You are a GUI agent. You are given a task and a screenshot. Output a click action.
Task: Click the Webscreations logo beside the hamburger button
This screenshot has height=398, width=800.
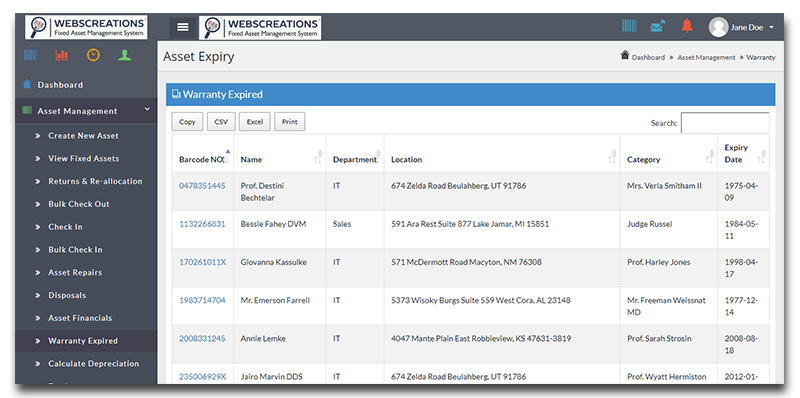[260, 27]
